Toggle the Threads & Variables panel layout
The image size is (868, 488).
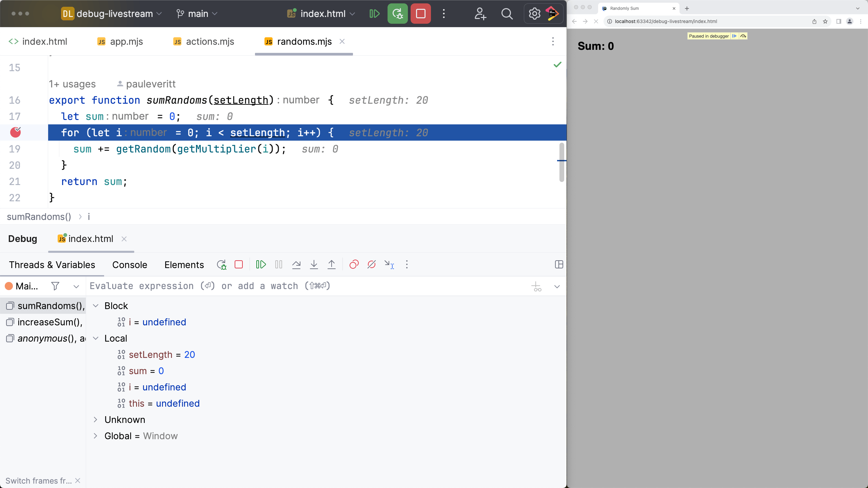[560, 264]
